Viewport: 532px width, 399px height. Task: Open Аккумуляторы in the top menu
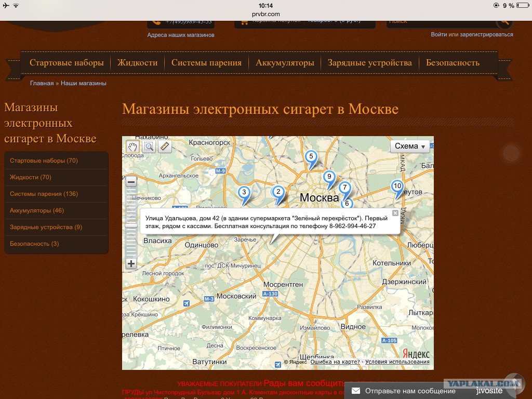[x=285, y=62]
